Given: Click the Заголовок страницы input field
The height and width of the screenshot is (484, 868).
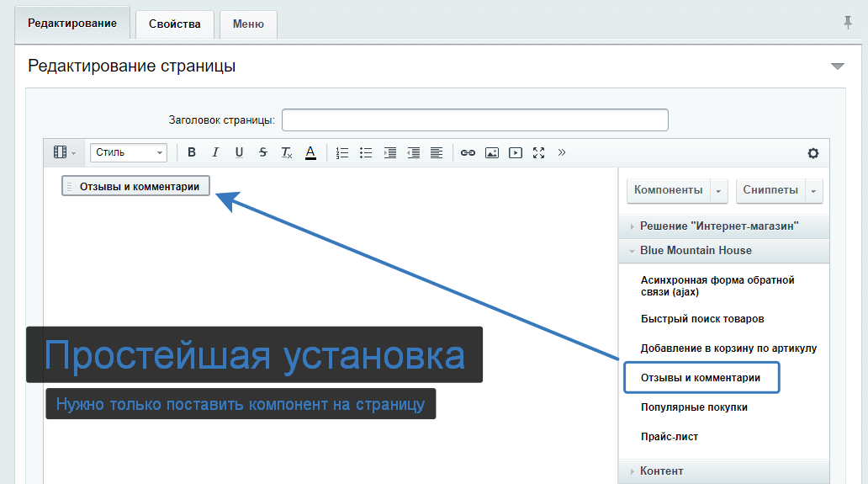Looking at the screenshot, I should pyautogui.click(x=474, y=120).
